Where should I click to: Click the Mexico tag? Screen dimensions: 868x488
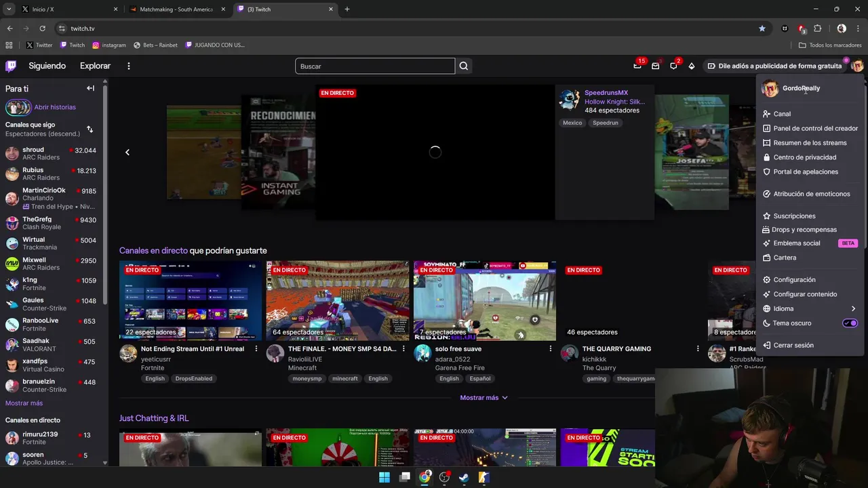(x=572, y=123)
